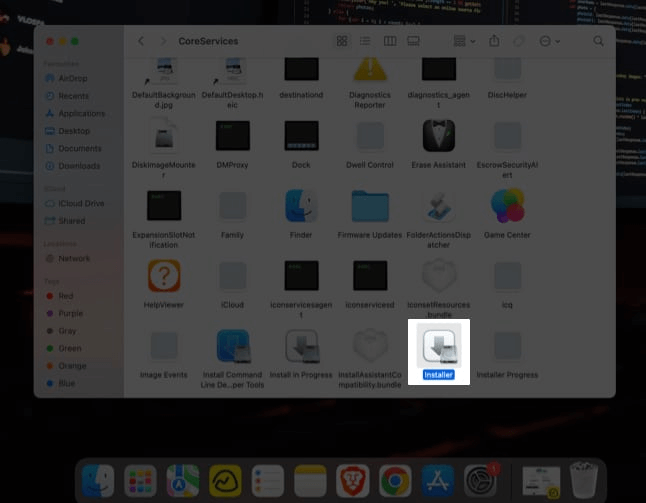Select the Installer Progress item
This screenshot has height=503, width=646.
coord(508,346)
